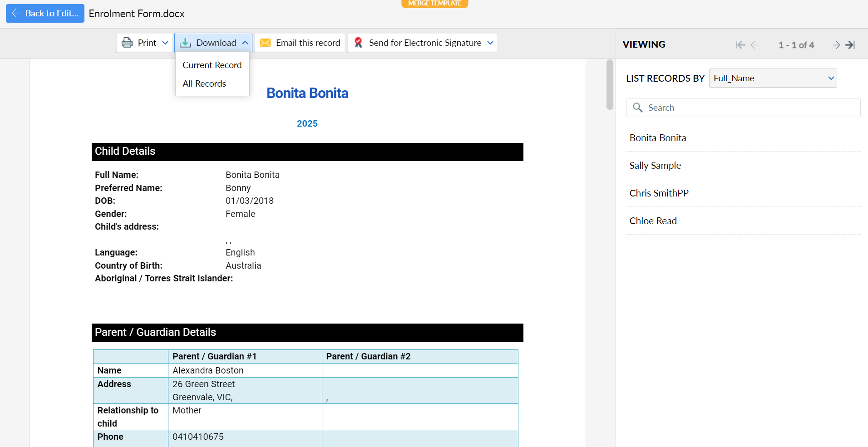Click the printer icon
This screenshot has width=868, height=447.
pos(127,43)
